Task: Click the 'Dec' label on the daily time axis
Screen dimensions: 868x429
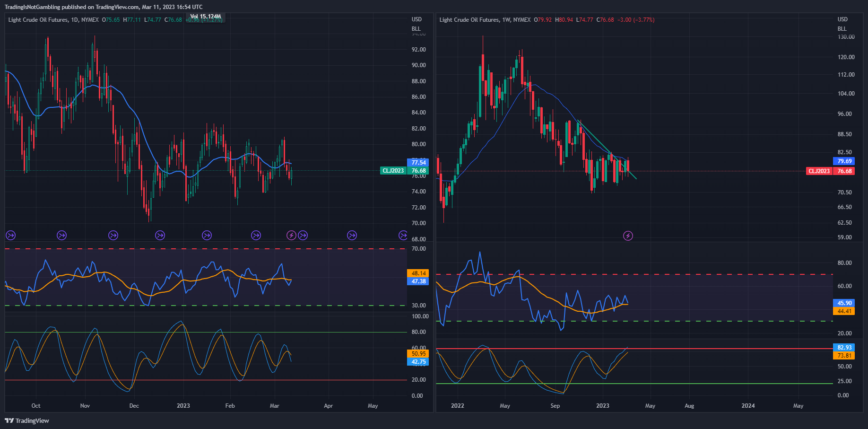Action: point(134,406)
